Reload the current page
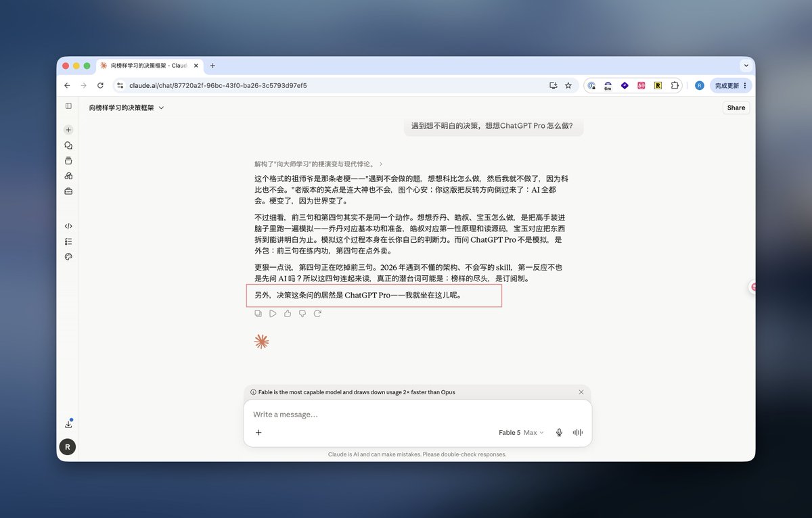This screenshot has height=518, width=812. [x=100, y=86]
